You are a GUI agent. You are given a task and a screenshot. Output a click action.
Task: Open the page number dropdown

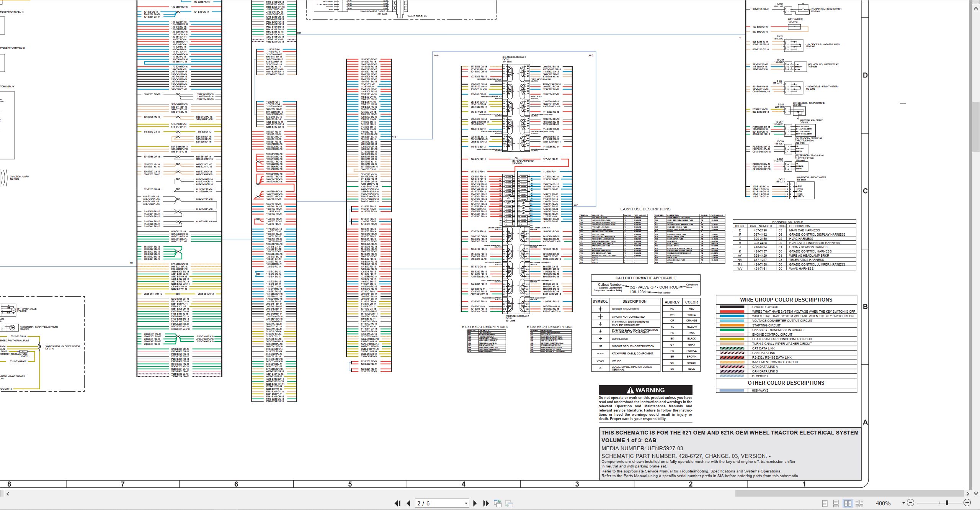click(x=466, y=503)
